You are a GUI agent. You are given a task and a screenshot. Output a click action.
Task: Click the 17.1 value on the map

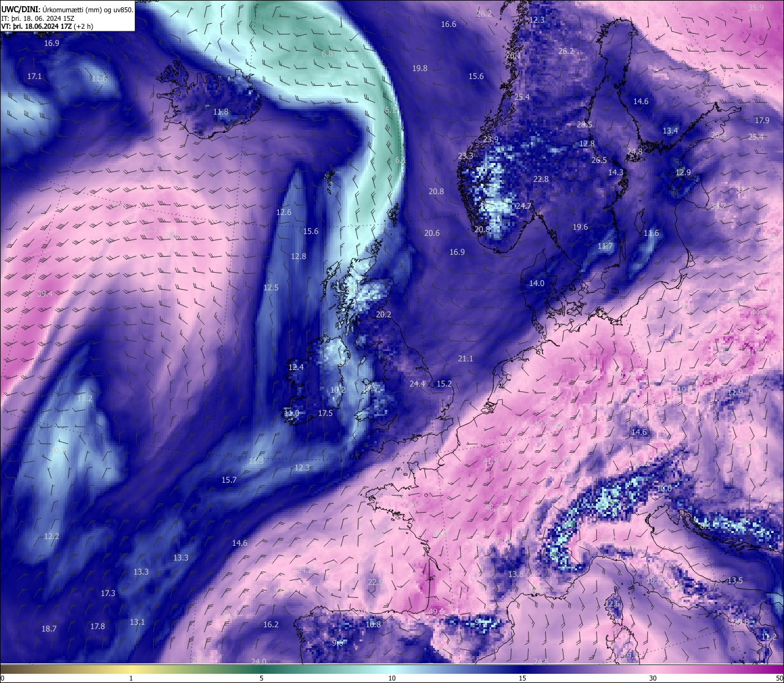(34, 77)
